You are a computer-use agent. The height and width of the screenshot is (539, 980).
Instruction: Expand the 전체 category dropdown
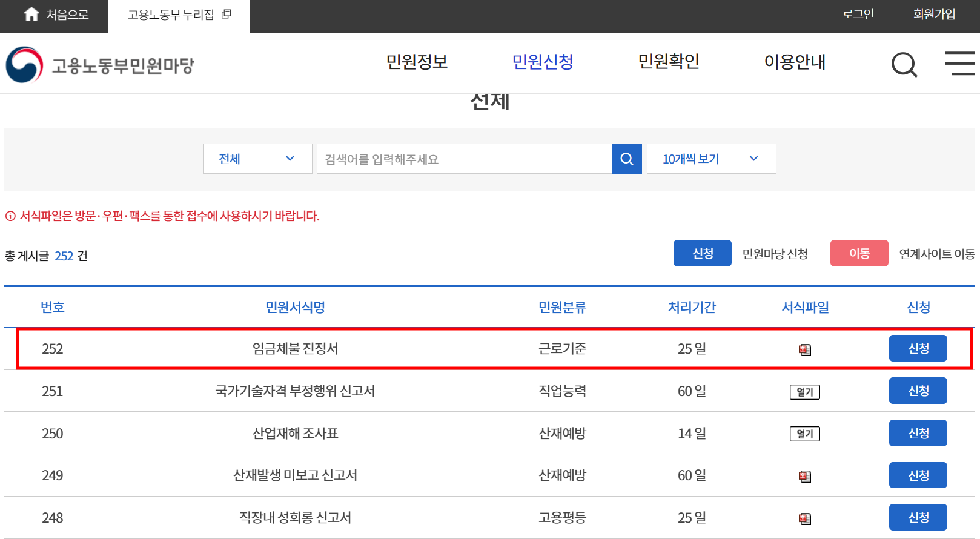(257, 159)
